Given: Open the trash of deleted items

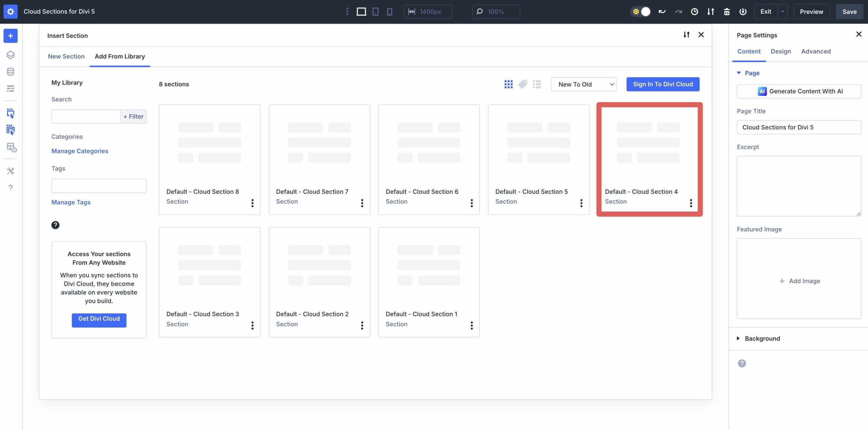Looking at the screenshot, I should click(x=727, y=11).
